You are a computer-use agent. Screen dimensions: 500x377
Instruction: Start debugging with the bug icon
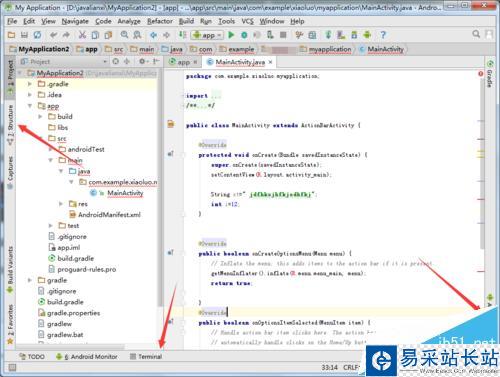click(244, 35)
